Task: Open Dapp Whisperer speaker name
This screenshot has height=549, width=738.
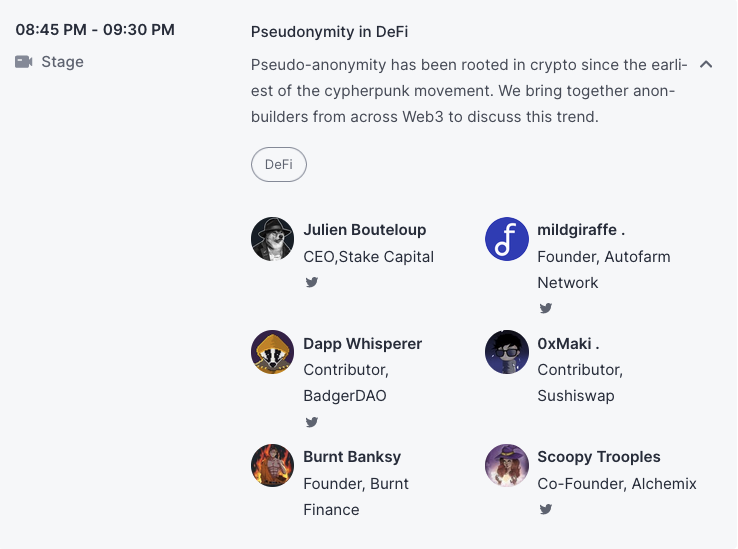Action: click(x=363, y=344)
